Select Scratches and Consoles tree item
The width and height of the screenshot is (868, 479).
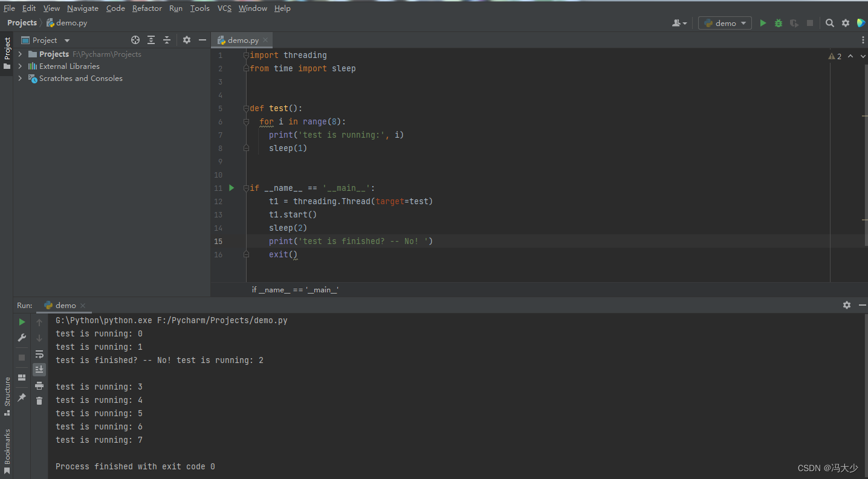click(x=80, y=78)
